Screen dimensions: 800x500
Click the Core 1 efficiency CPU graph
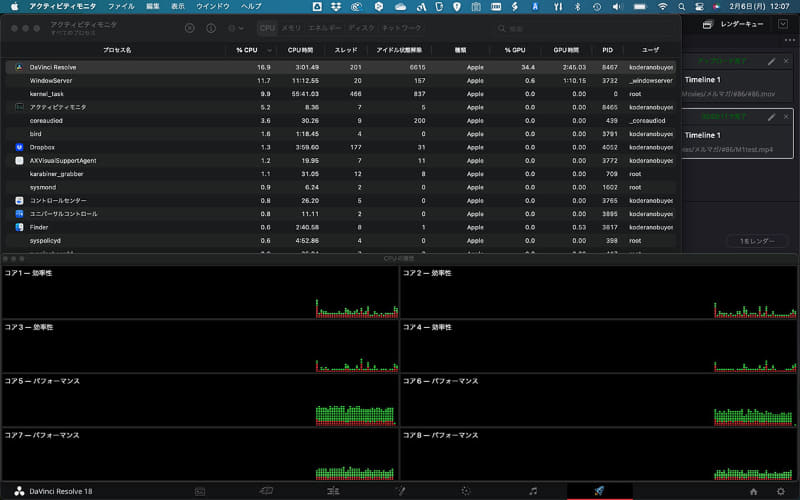click(200, 292)
